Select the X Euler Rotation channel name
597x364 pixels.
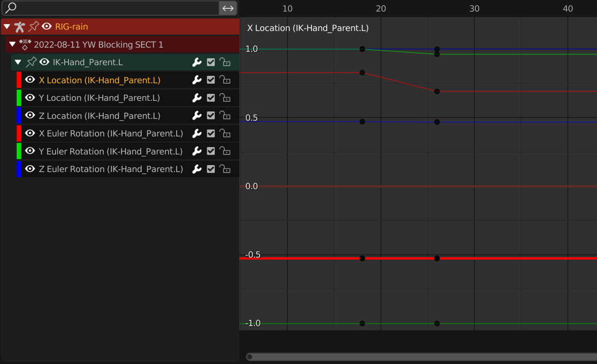[x=111, y=134]
